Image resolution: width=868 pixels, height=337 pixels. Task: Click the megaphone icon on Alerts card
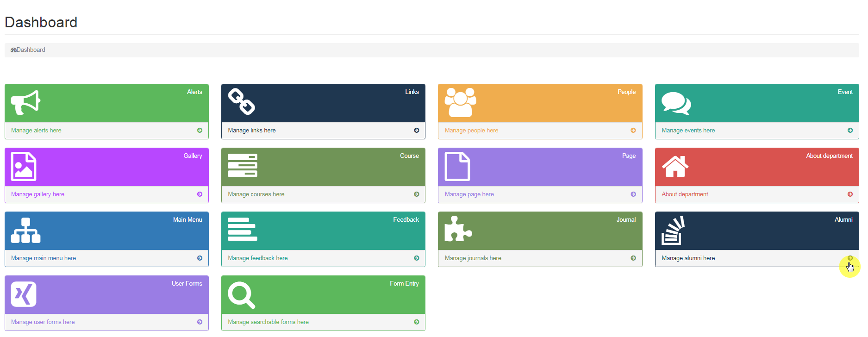[x=25, y=102]
